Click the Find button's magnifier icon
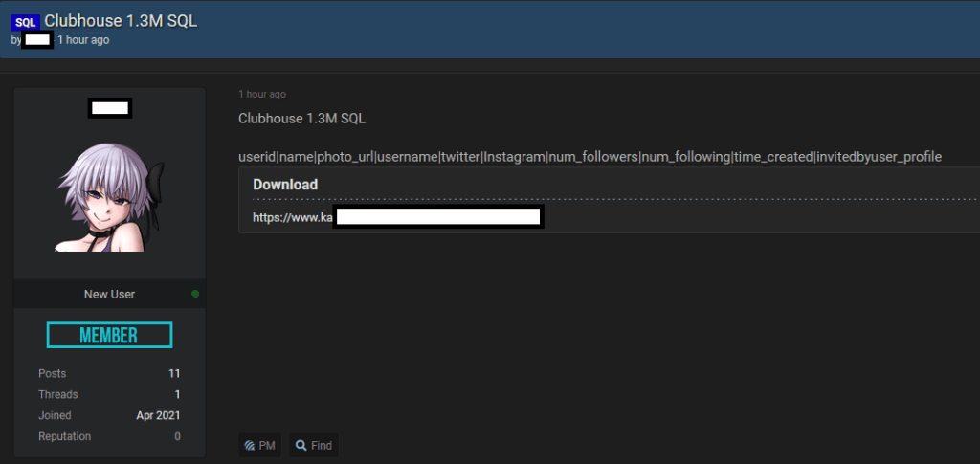This screenshot has height=464, width=980. (x=301, y=446)
